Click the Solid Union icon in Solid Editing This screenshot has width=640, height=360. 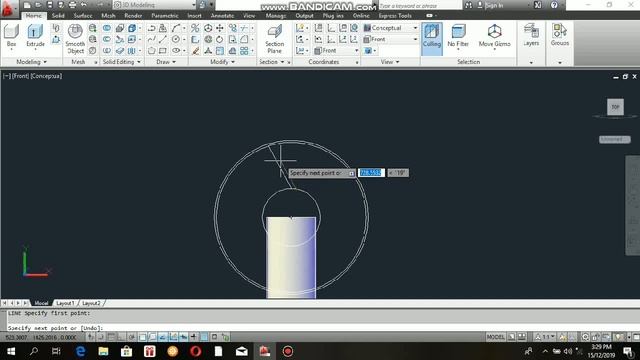click(x=107, y=28)
